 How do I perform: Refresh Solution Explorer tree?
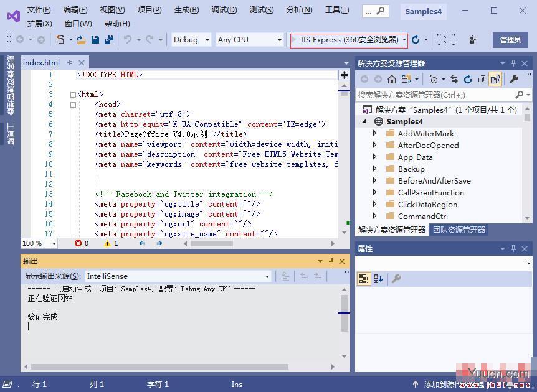click(x=468, y=80)
